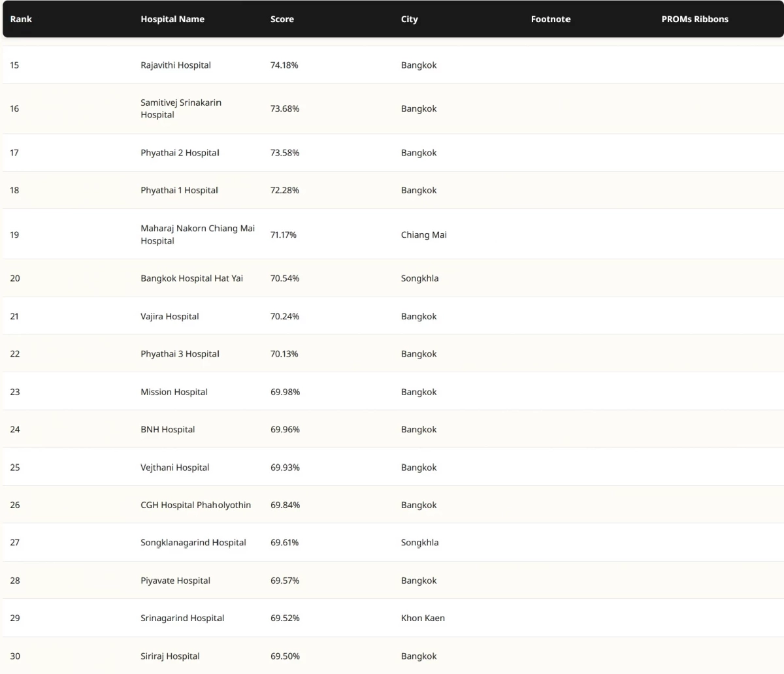Open the Mission Hospital entry

(x=174, y=392)
